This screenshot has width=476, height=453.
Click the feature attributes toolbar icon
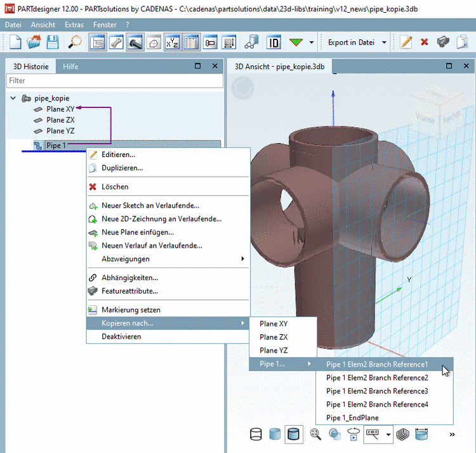pyautogui.click(x=443, y=42)
